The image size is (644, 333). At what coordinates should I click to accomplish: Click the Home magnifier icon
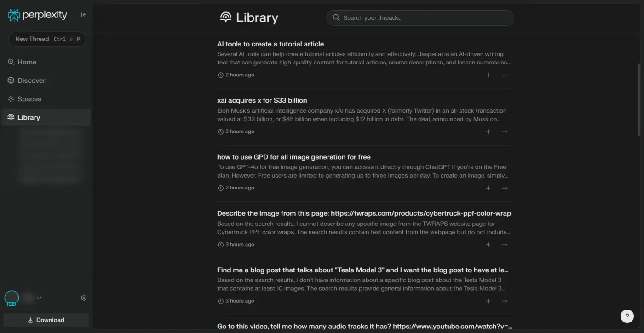[11, 62]
